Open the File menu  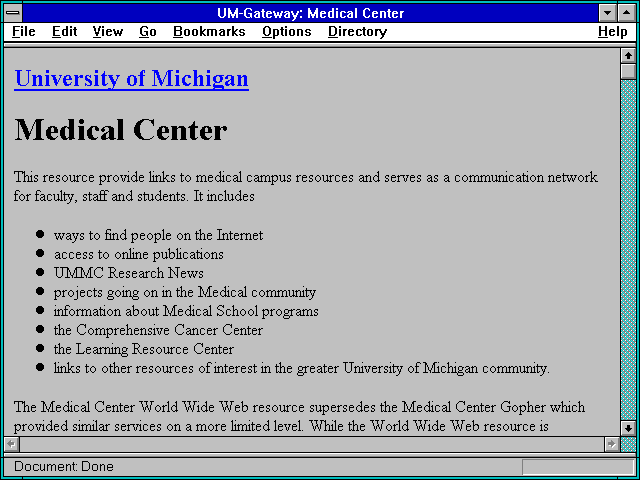24,32
